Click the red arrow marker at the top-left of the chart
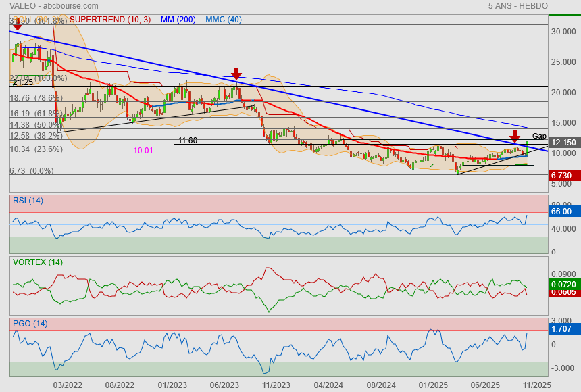This screenshot has width=581, height=392. [18, 24]
